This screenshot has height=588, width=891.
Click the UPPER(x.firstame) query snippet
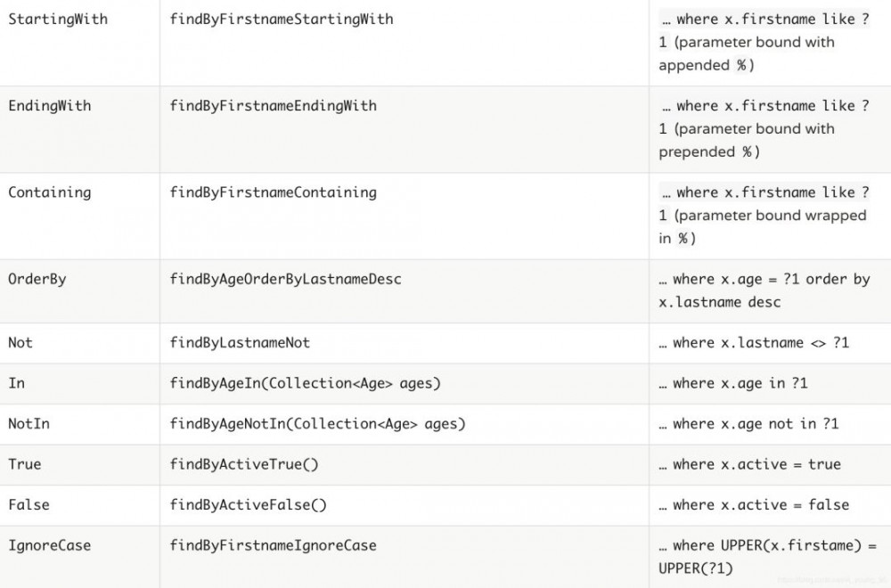coord(782,544)
